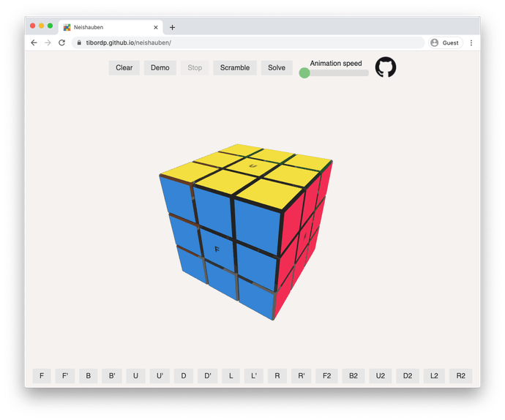Open the browser three-dot menu
Screen dimensions: 505x420
point(471,43)
